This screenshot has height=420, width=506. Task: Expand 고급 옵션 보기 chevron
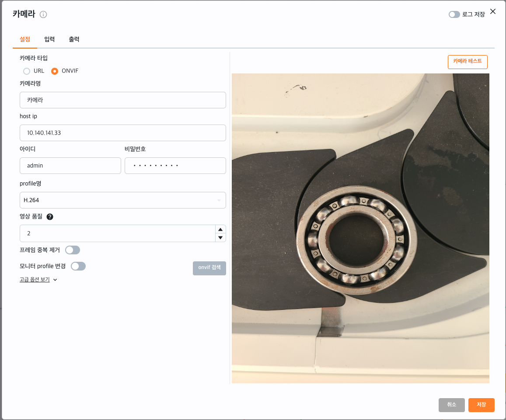(55, 280)
